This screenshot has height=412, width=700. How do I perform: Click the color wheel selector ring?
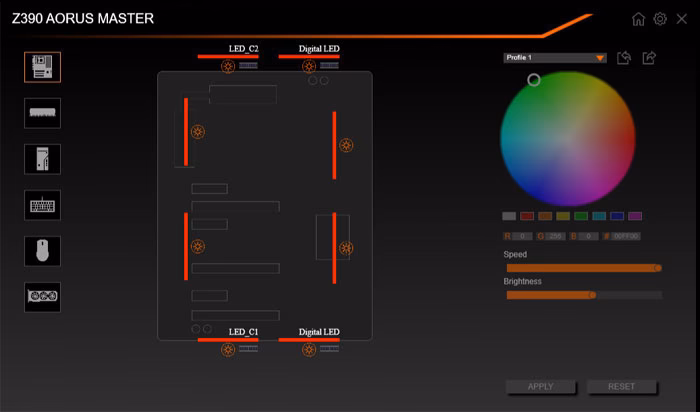pos(533,80)
